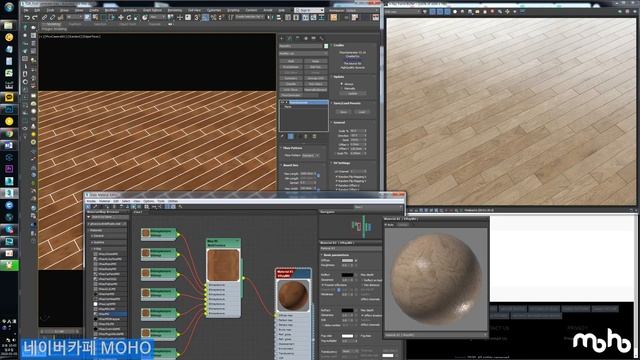Toggle Auto checkbox in material preview window
This screenshot has width=640, height=360.
pos(387,224)
